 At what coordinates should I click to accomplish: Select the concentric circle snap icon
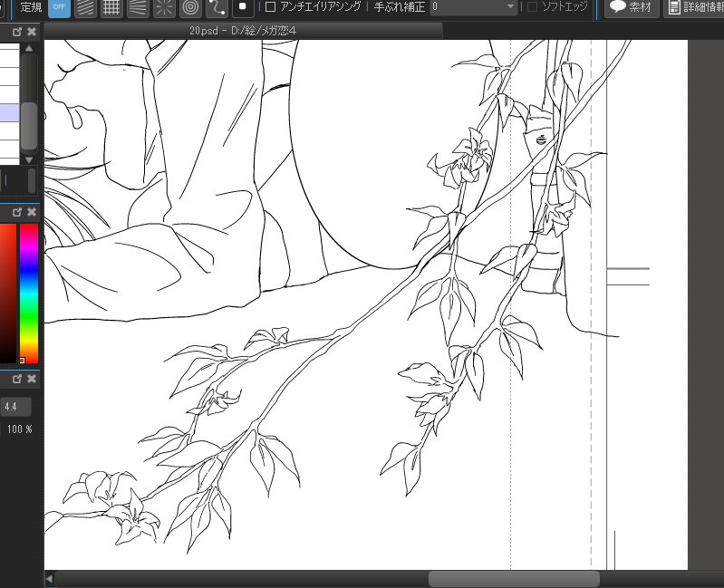tap(190, 7)
